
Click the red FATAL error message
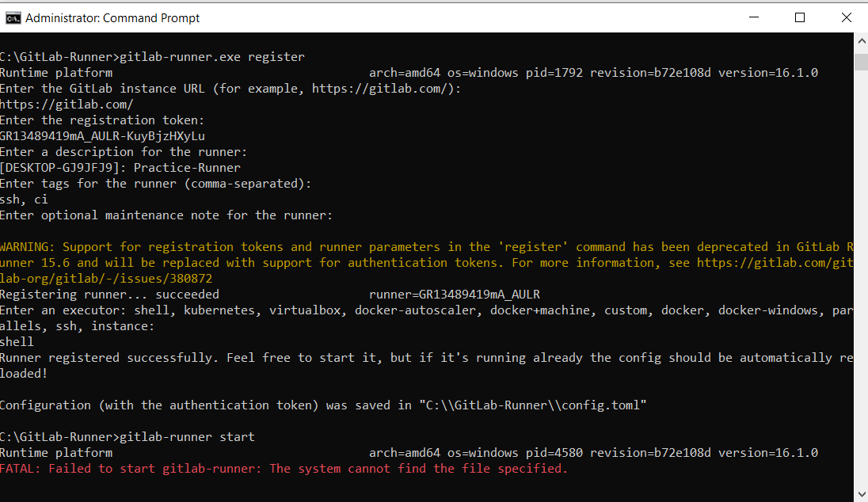(x=284, y=469)
